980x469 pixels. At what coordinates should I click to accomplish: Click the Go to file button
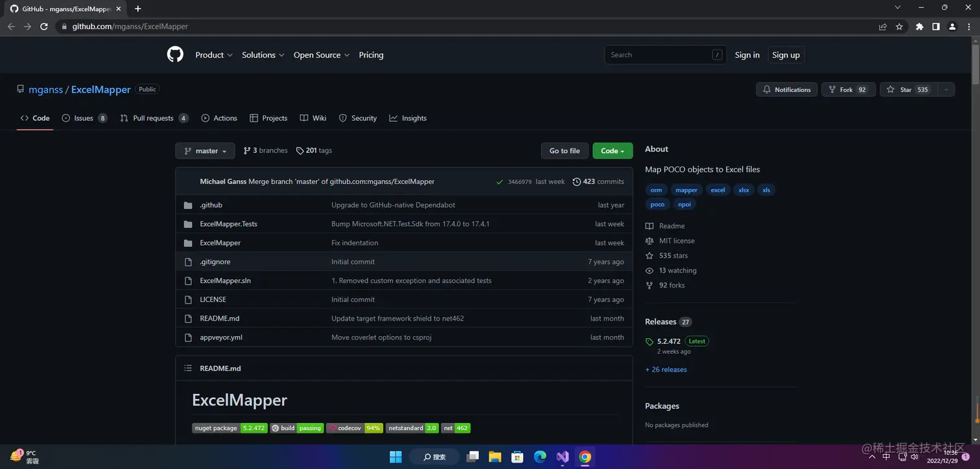tap(565, 151)
